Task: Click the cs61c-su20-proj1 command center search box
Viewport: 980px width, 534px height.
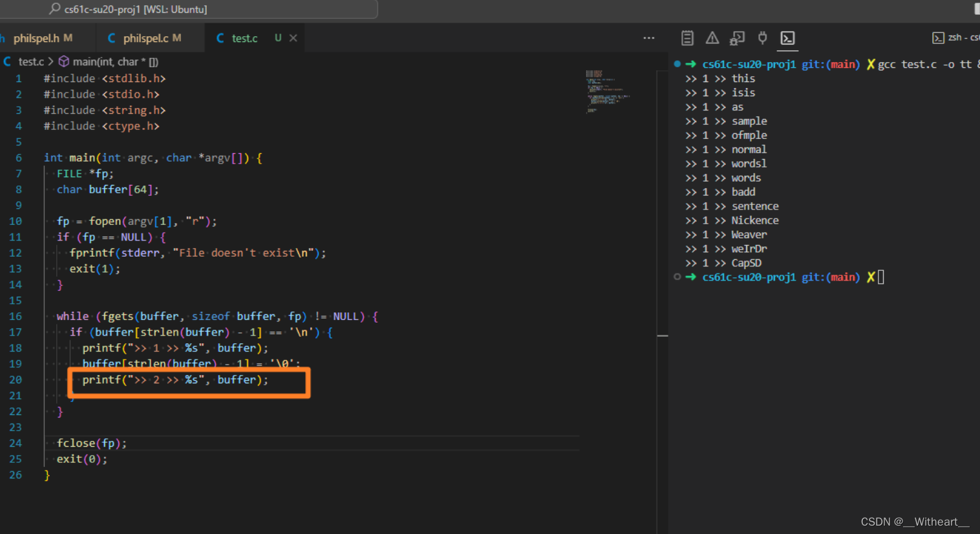Action: pyautogui.click(x=189, y=9)
